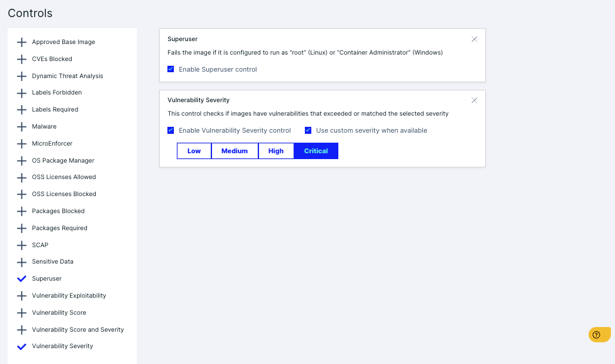Disable the Enable Superuser control checkbox
Image resolution: width=615 pixels, height=364 pixels.
click(x=170, y=69)
